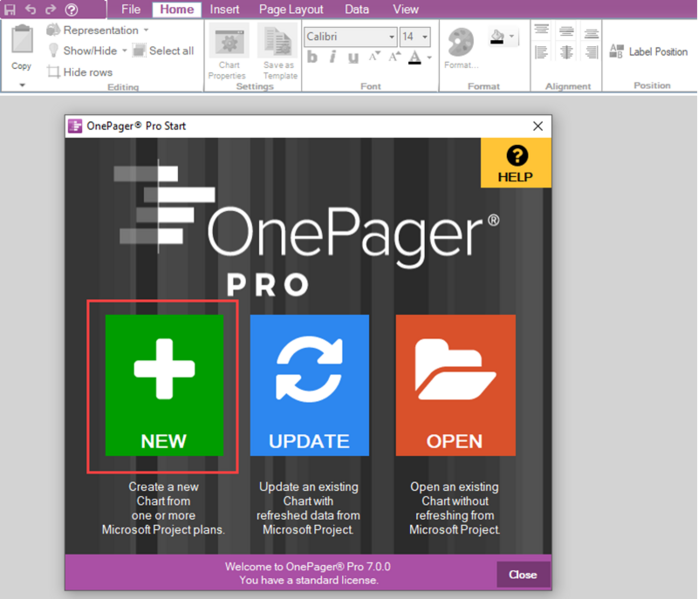This screenshot has height=599, width=698.
Task: Click Select all in Editing group
Action: [163, 51]
